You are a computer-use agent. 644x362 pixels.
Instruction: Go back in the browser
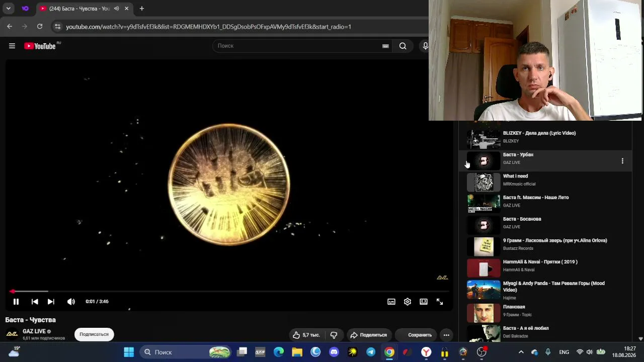[x=10, y=27]
